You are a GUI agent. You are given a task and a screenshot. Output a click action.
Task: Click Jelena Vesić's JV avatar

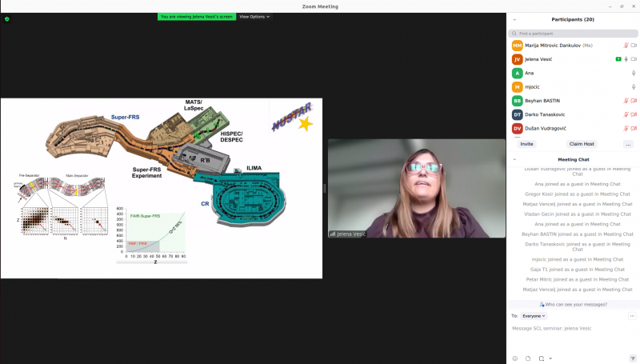517,59
